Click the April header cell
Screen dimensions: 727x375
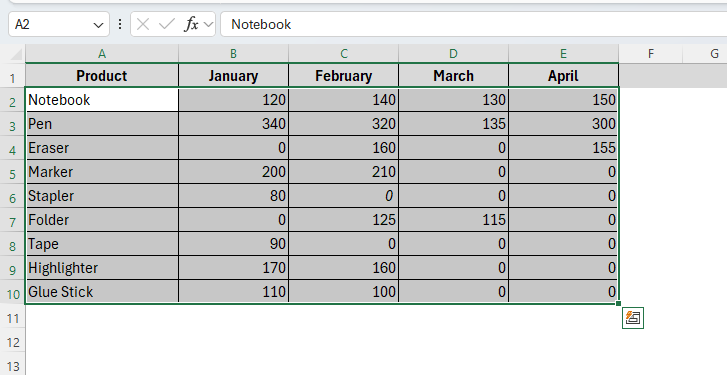pyautogui.click(x=563, y=76)
